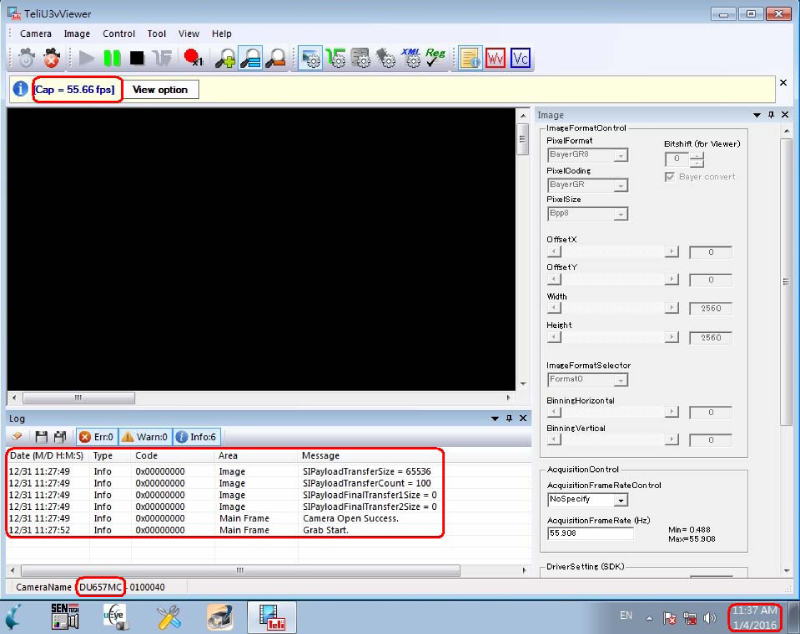
Task: Click the View option button
Action: (x=160, y=89)
